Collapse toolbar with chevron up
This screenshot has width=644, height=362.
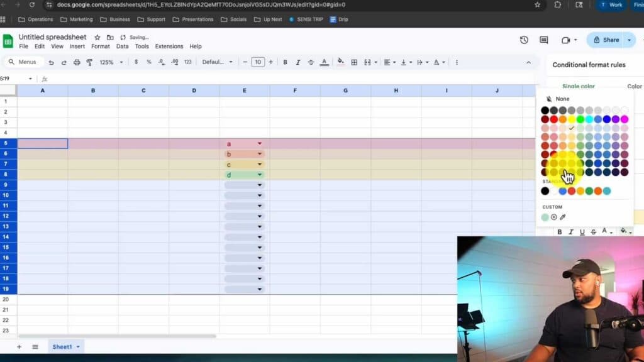(528, 62)
